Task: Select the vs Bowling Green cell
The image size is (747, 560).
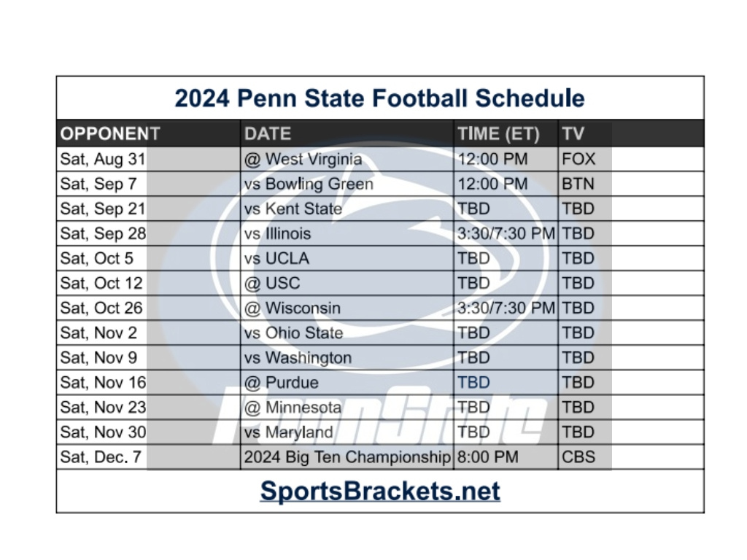Action: point(309,184)
